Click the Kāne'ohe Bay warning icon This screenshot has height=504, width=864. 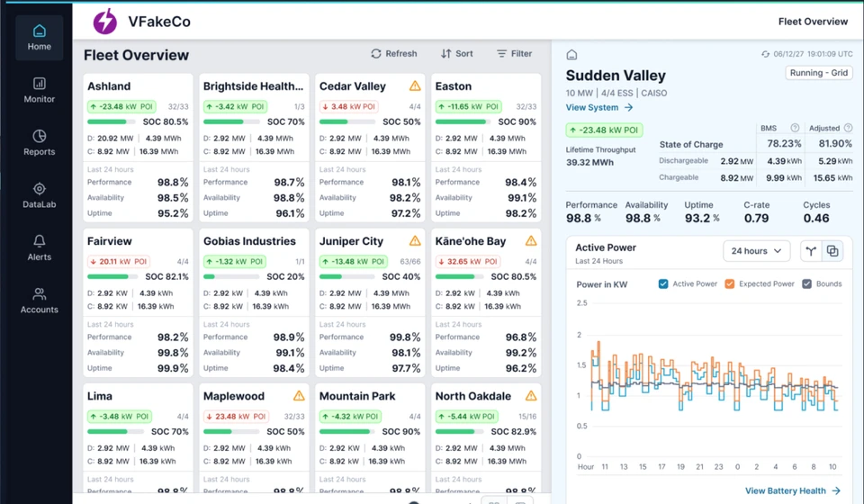pyautogui.click(x=531, y=240)
